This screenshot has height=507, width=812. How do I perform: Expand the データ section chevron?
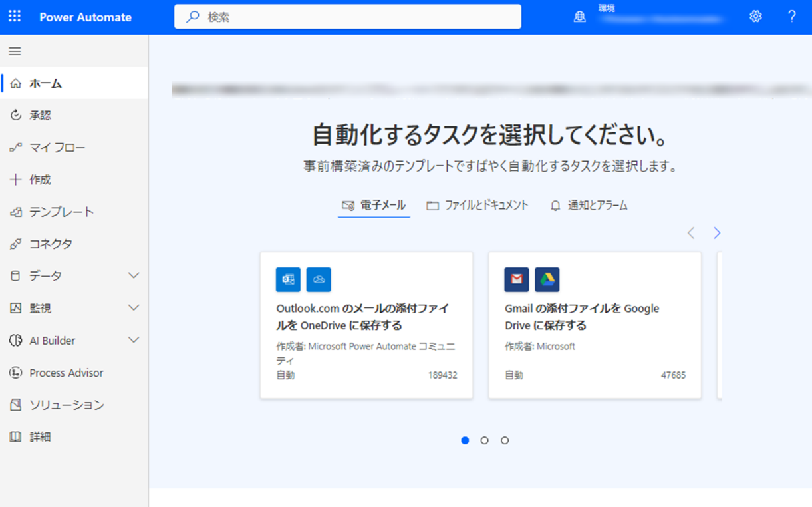pos(134,275)
